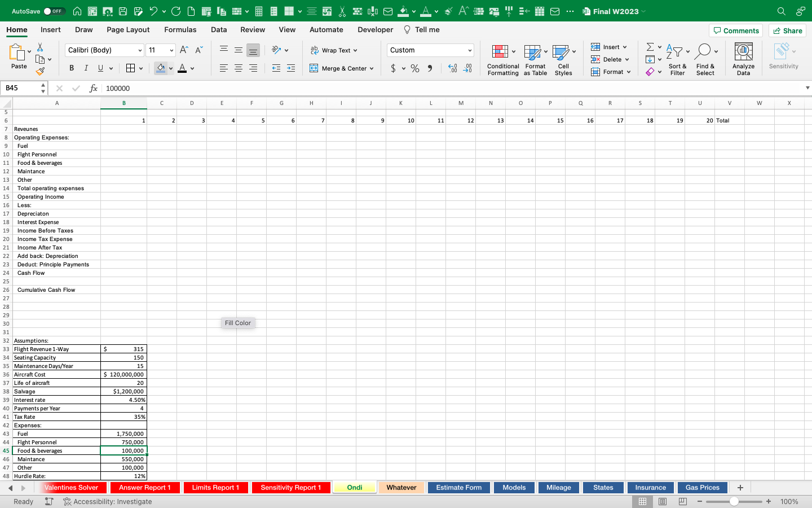The height and width of the screenshot is (508, 812).
Task: Switch to Page Layout view icon
Action: click(x=663, y=501)
